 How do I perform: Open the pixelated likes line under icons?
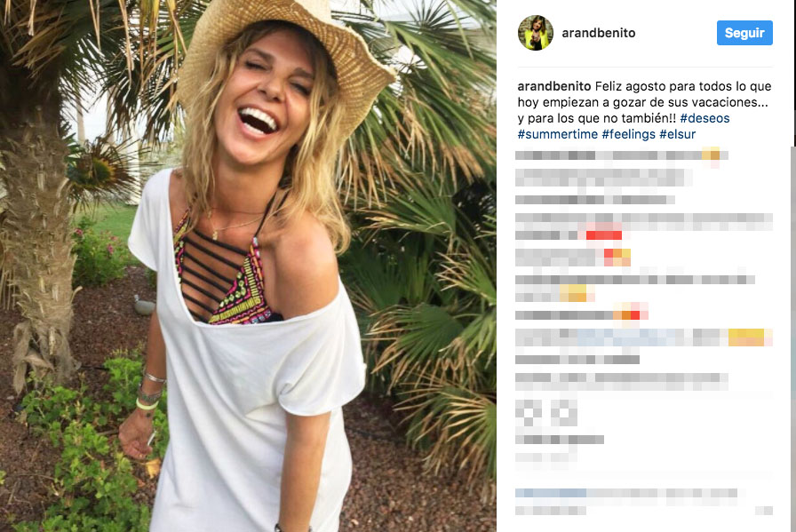[x=560, y=440]
